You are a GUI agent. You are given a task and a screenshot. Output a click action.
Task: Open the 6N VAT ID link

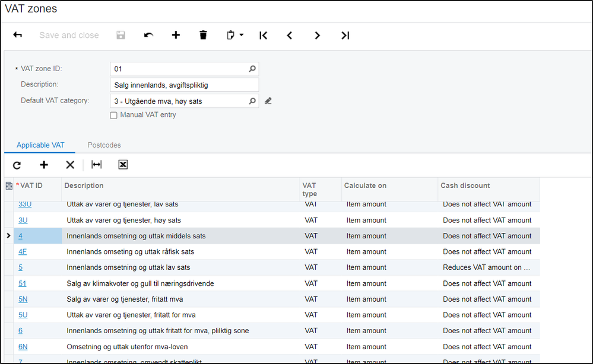[23, 347]
